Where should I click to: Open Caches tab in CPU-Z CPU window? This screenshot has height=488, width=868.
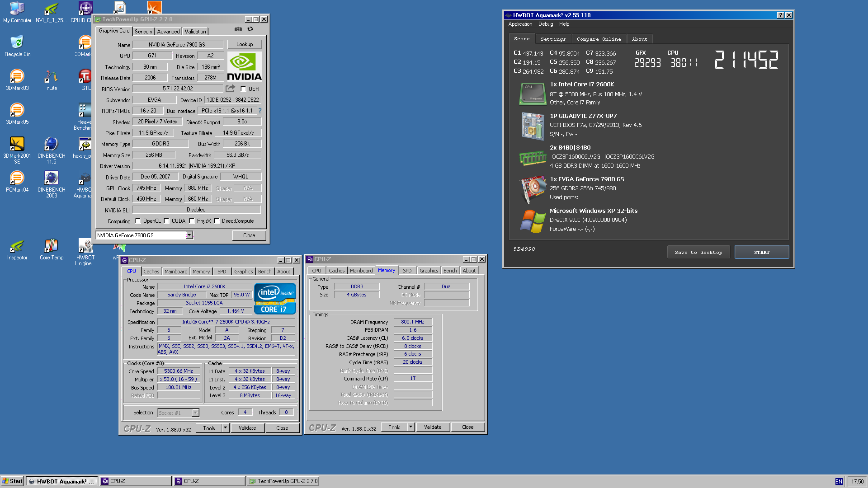[x=151, y=271]
